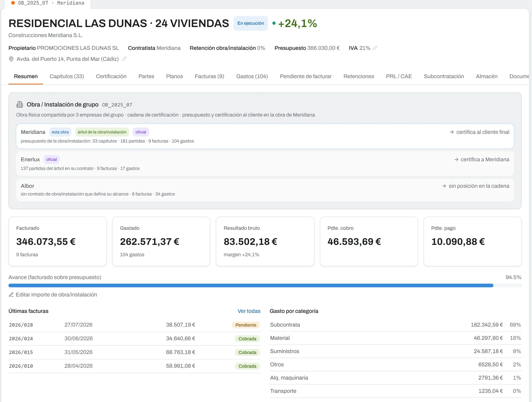The width and height of the screenshot is (532, 402).
Task: Open the Meridiana company row in the group
Action: coord(265,136)
